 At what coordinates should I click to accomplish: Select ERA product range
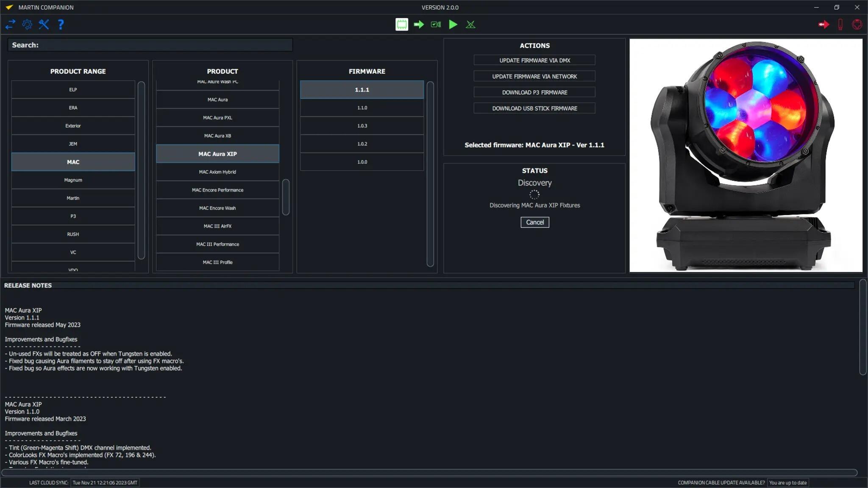(x=73, y=108)
